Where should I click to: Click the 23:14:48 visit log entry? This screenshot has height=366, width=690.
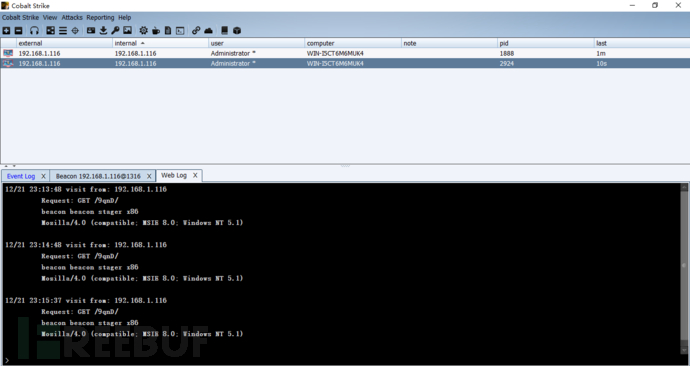click(86, 245)
